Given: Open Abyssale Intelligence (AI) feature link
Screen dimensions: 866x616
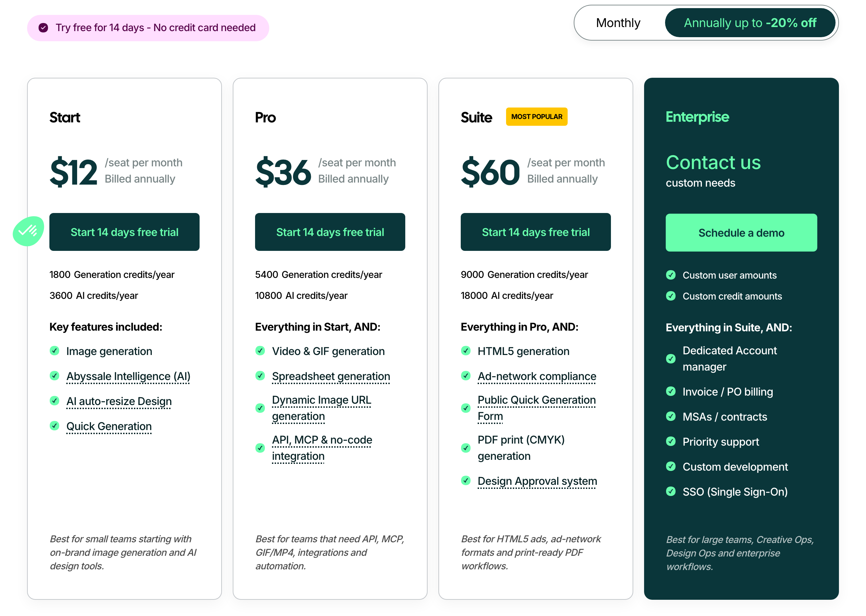Looking at the screenshot, I should coord(128,376).
